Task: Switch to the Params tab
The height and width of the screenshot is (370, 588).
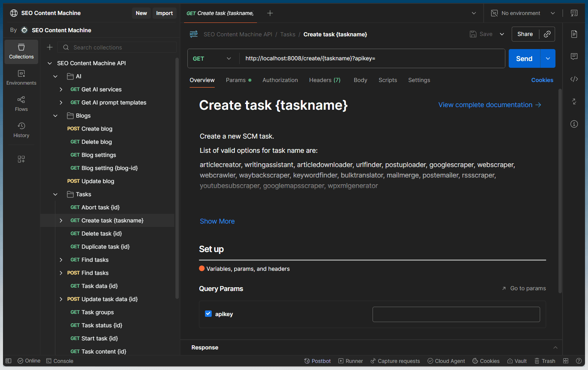Action: pyautogui.click(x=238, y=80)
